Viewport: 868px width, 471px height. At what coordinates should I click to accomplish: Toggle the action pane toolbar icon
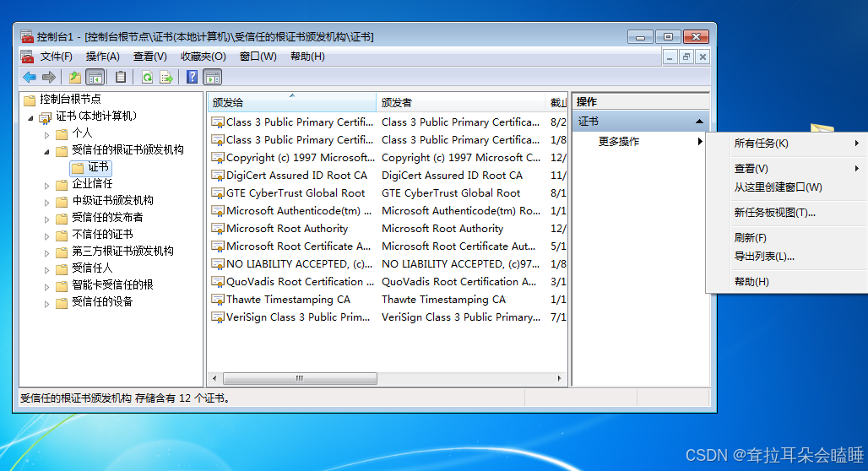click(x=213, y=78)
